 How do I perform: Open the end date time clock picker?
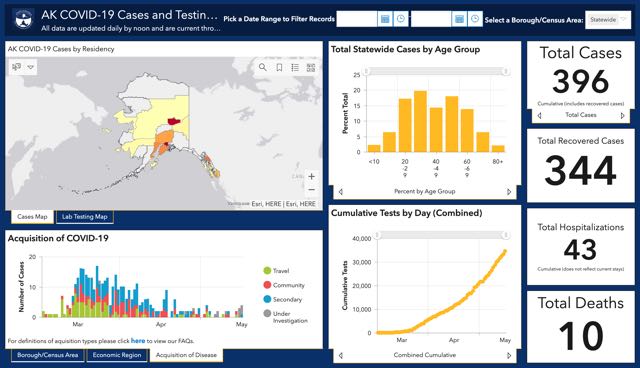coord(475,19)
